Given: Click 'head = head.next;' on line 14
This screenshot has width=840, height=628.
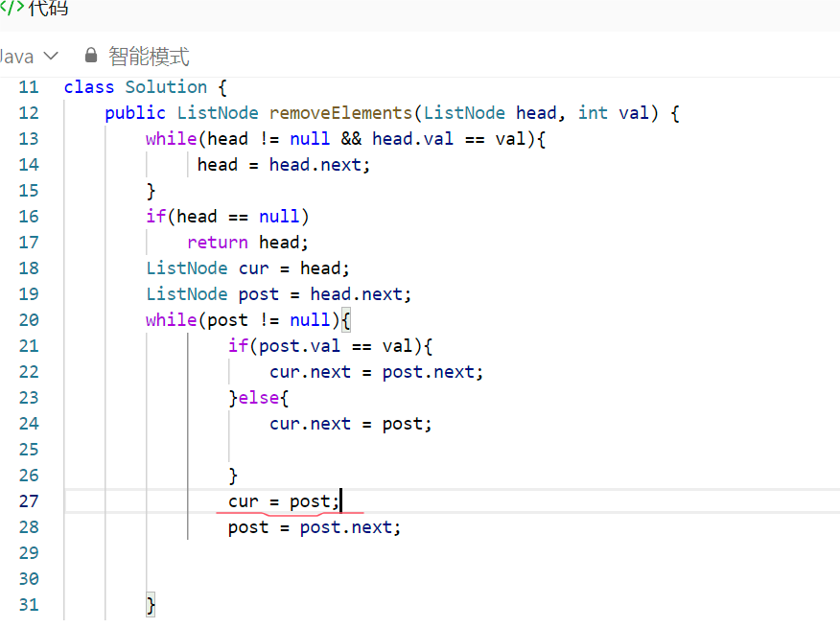Looking at the screenshot, I should (284, 165).
